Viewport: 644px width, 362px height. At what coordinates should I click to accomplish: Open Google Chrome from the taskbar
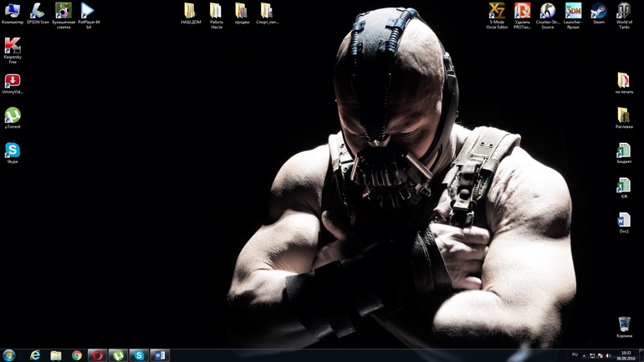(77, 355)
